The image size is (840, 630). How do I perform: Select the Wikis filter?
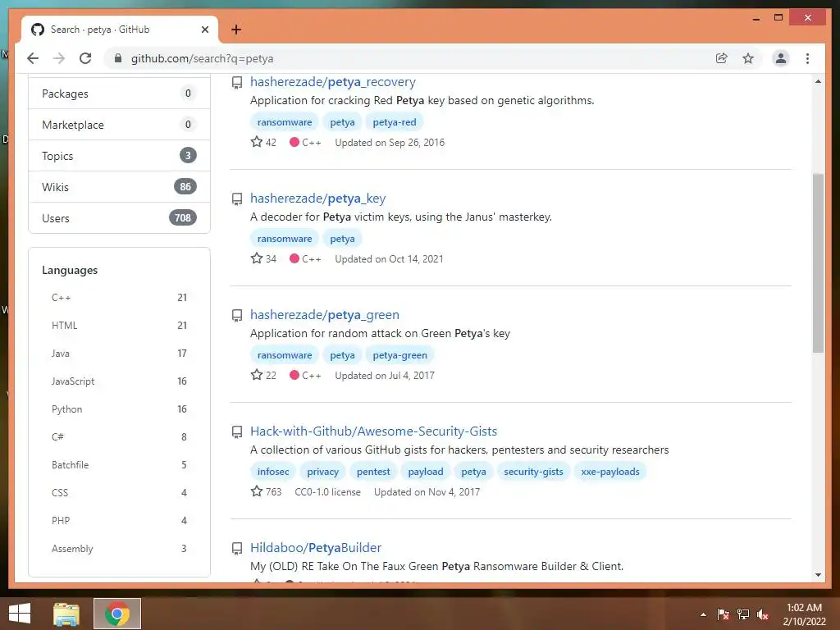coord(119,187)
